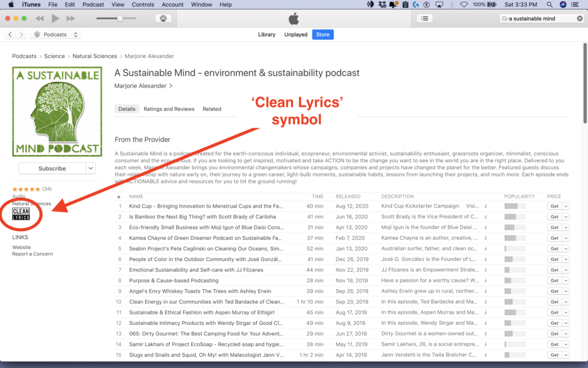Sort episodes by Released column header
The image size is (588, 368).
(348, 196)
